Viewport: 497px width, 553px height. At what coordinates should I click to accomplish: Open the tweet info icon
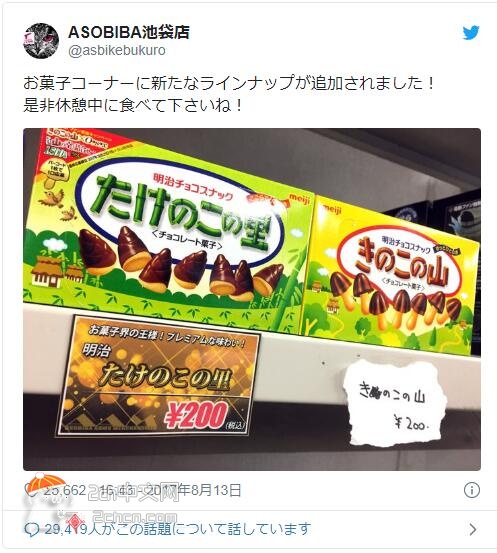coord(472,490)
